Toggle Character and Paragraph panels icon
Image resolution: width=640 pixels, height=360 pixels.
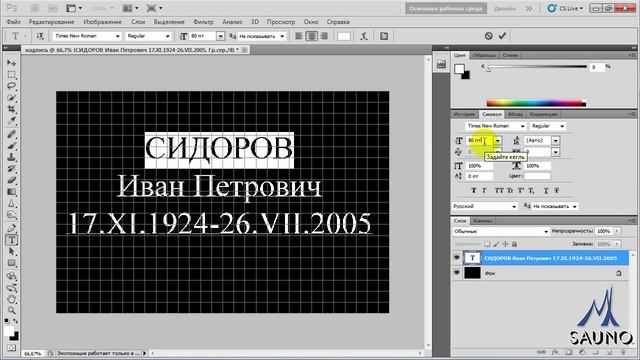pos(384,36)
